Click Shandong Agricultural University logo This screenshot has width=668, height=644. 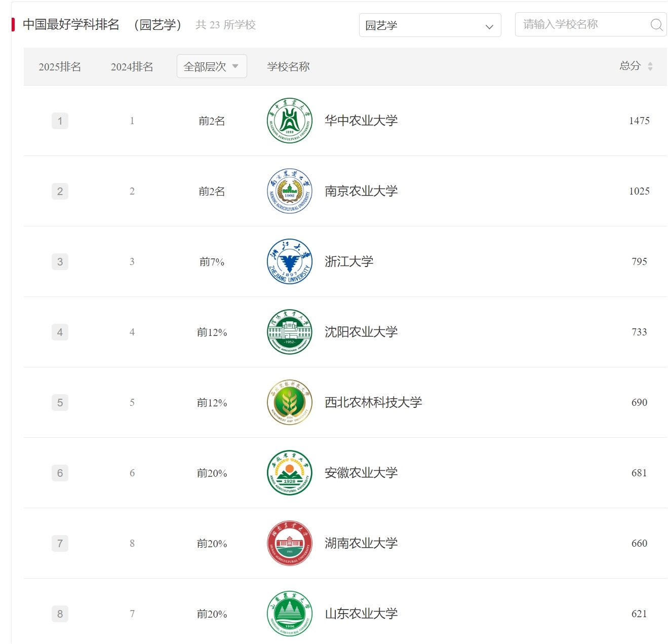point(289,614)
